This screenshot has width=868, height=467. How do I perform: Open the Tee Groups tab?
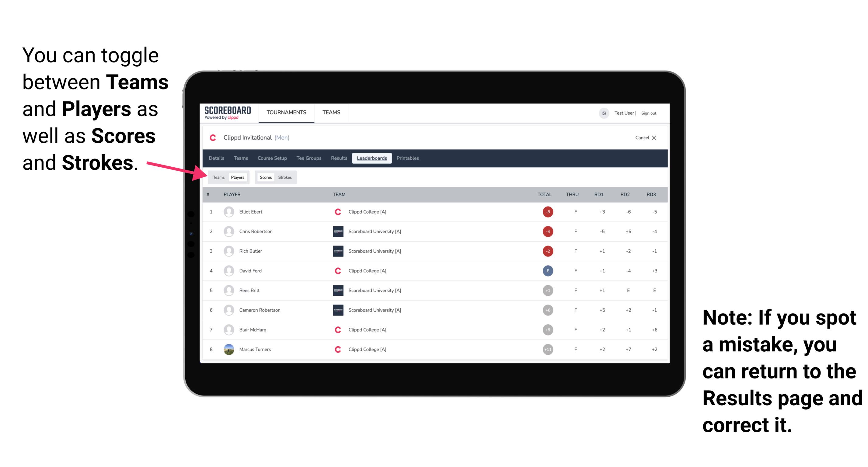click(308, 158)
